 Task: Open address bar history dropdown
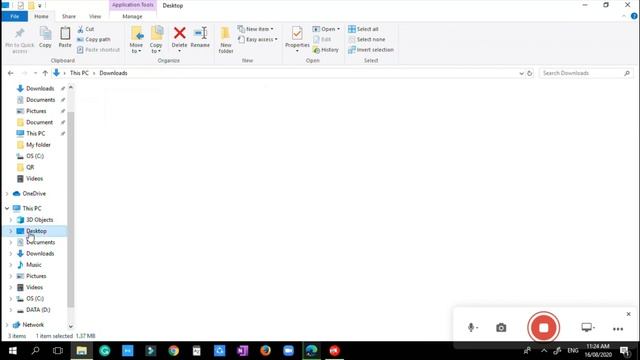coord(521,73)
